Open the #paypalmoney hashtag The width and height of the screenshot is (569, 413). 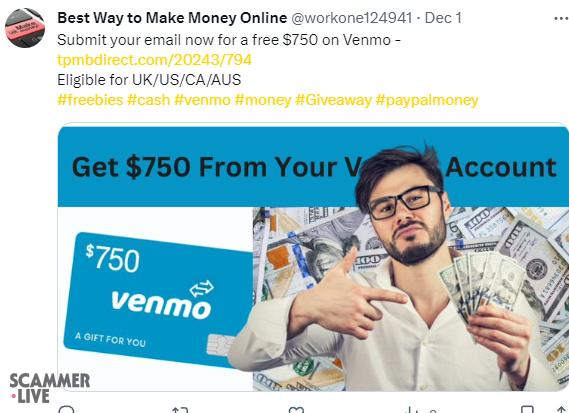[x=427, y=100]
